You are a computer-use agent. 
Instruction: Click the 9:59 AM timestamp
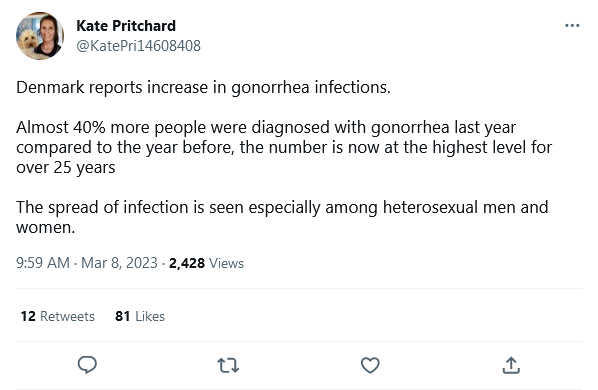point(43,263)
